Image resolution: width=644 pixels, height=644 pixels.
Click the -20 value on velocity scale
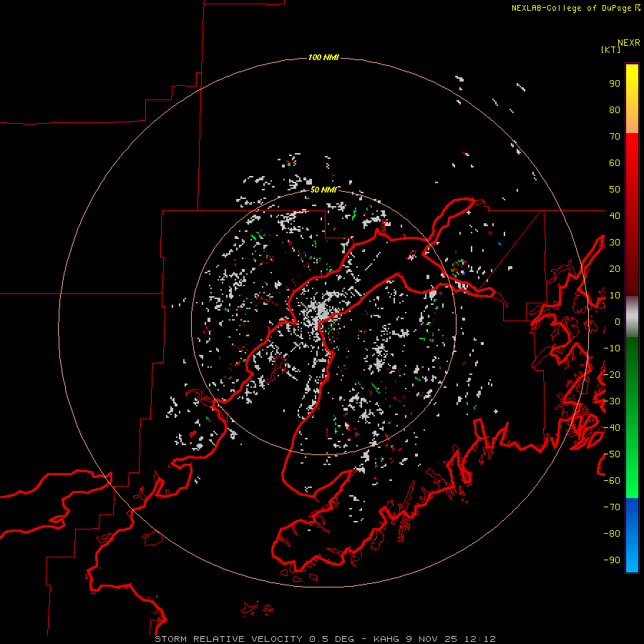(612, 374)
